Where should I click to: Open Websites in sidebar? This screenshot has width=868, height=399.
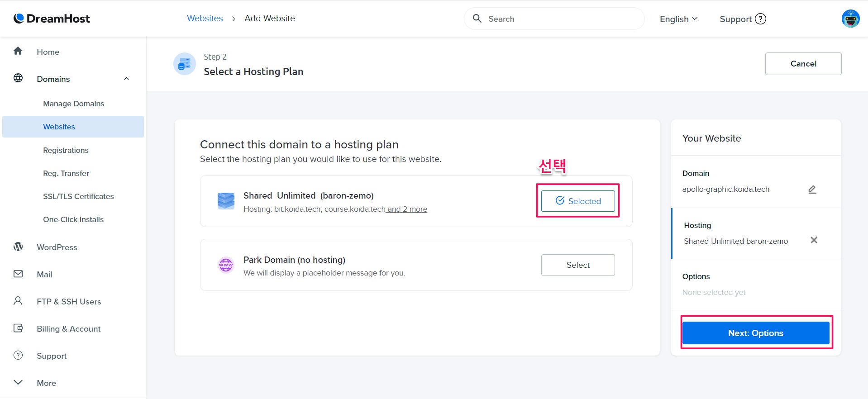click(73, 127)
